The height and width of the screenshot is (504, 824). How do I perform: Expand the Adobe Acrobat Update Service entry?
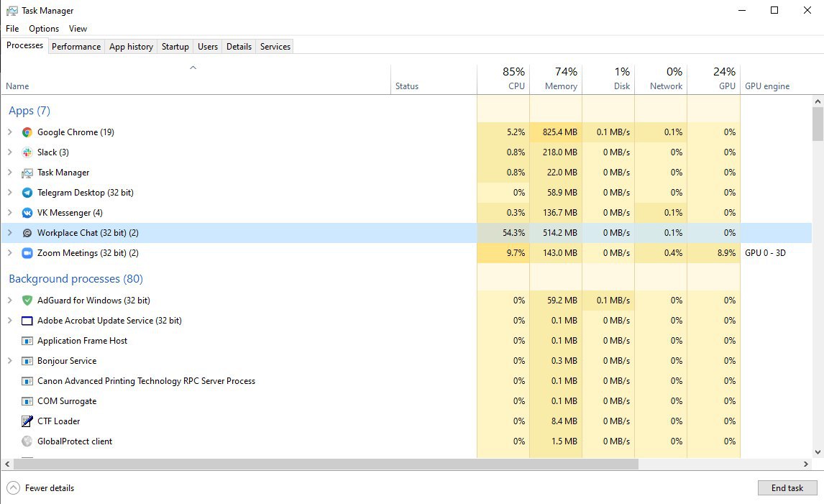(9, 320)
